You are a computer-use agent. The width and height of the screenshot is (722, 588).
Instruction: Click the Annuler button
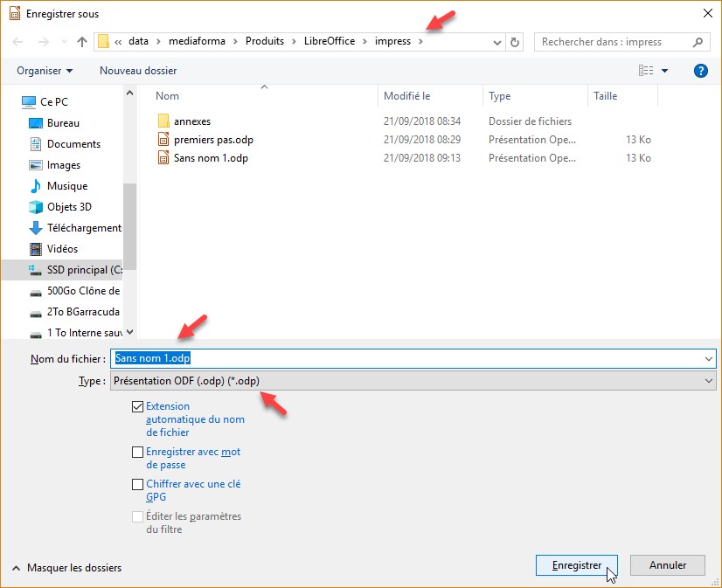click(x=667, y=565)
